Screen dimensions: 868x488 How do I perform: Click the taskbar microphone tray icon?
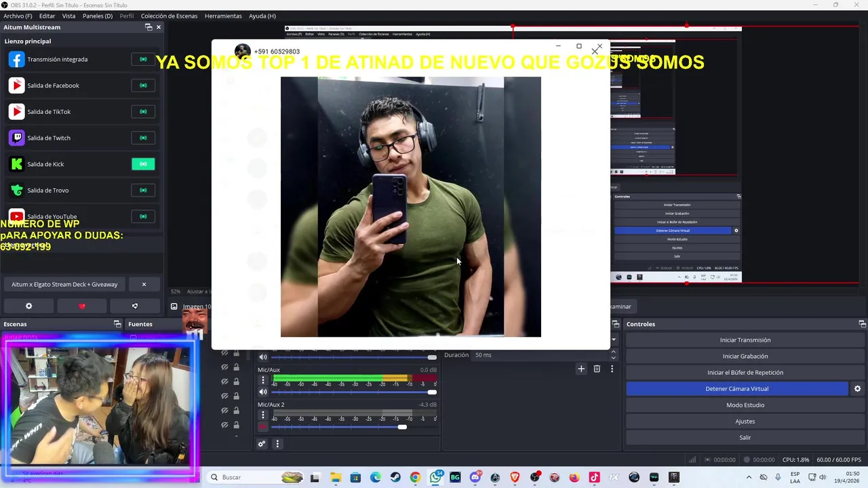778,477
